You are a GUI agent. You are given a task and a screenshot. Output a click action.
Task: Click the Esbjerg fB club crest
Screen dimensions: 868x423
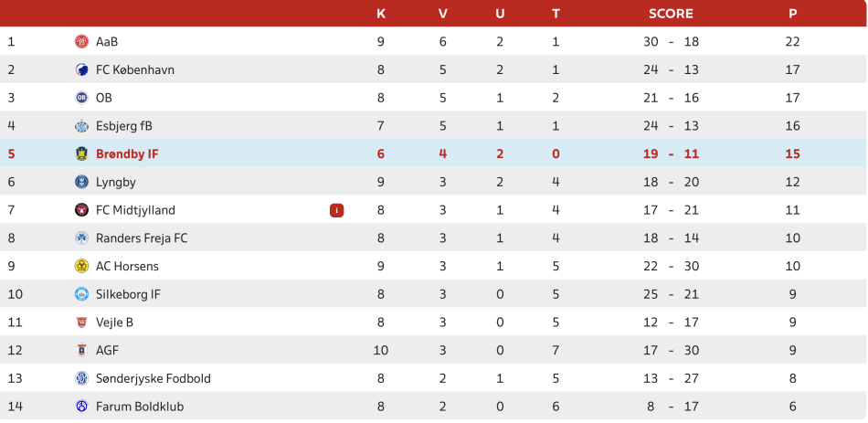point(81,126)
